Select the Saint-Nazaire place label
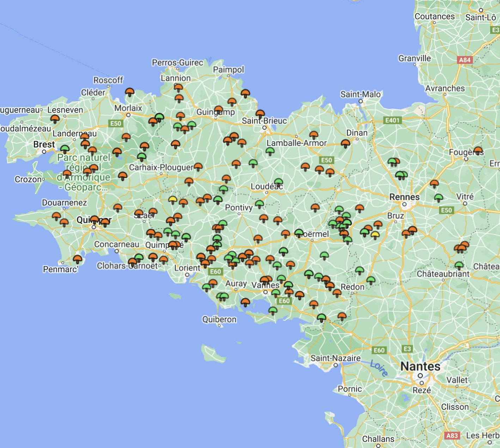The image size is (500, 448). click(335, 358)
